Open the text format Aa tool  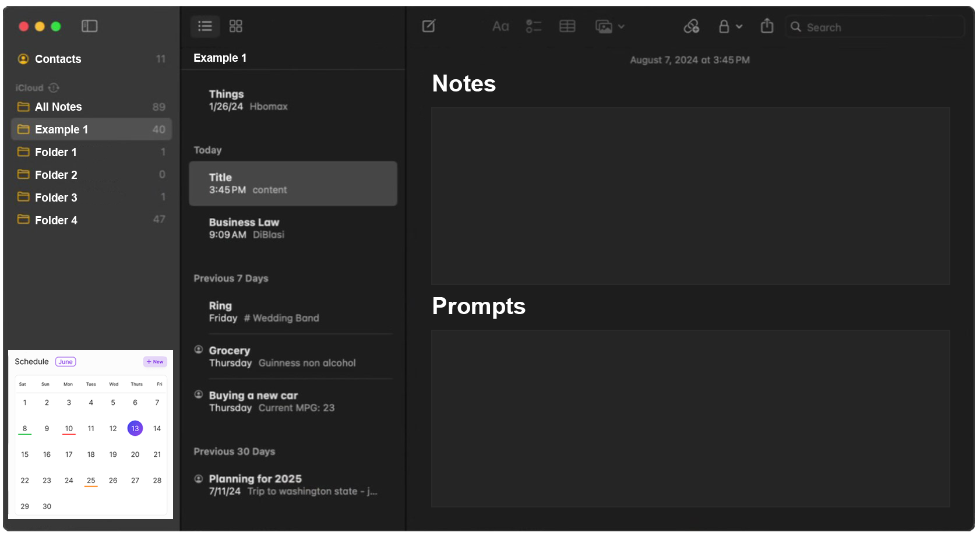coord(500,26)
